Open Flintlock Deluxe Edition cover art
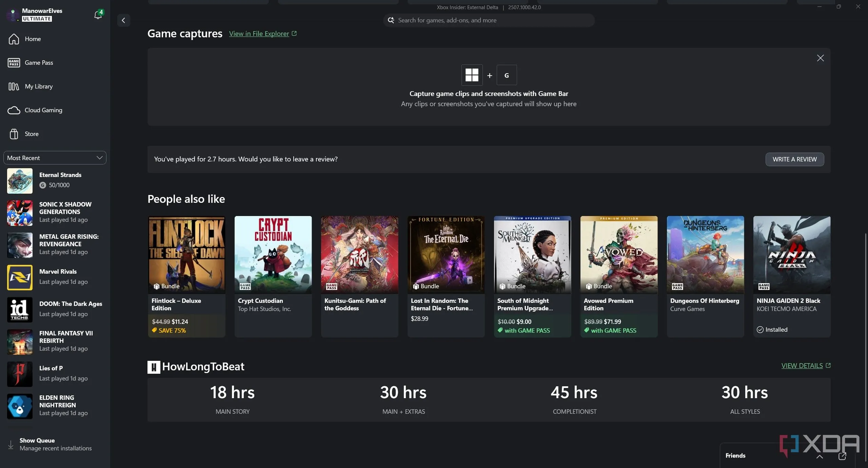The image size is (868, 468). coord(187,255)
